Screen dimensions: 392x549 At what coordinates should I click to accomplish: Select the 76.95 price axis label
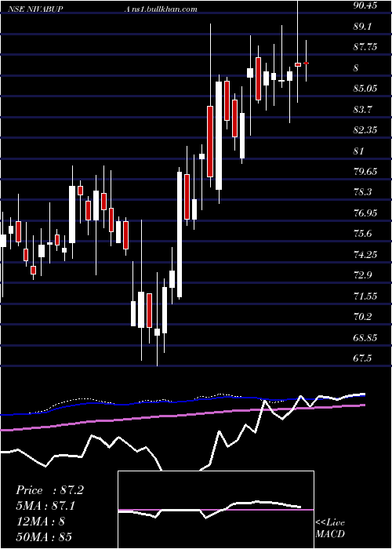point(365,213)
